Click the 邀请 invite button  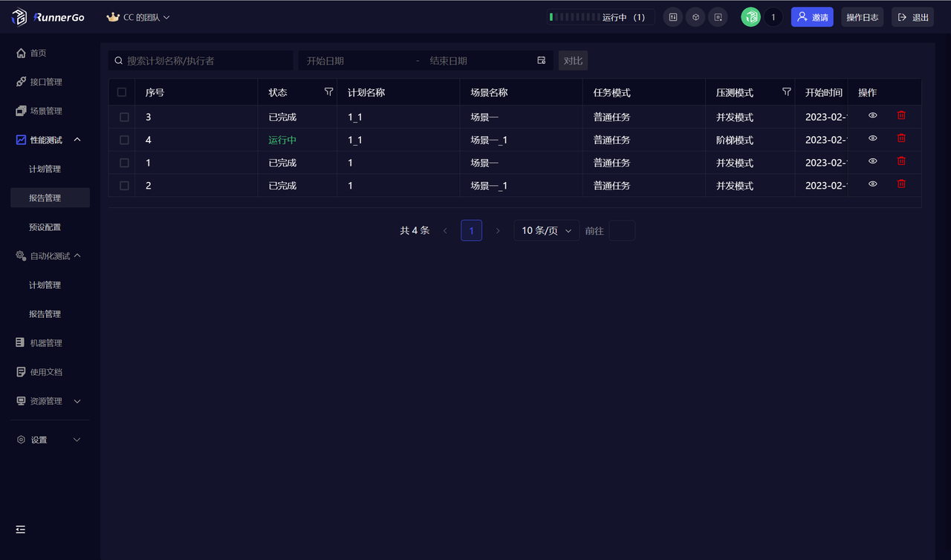coord(812,17)
